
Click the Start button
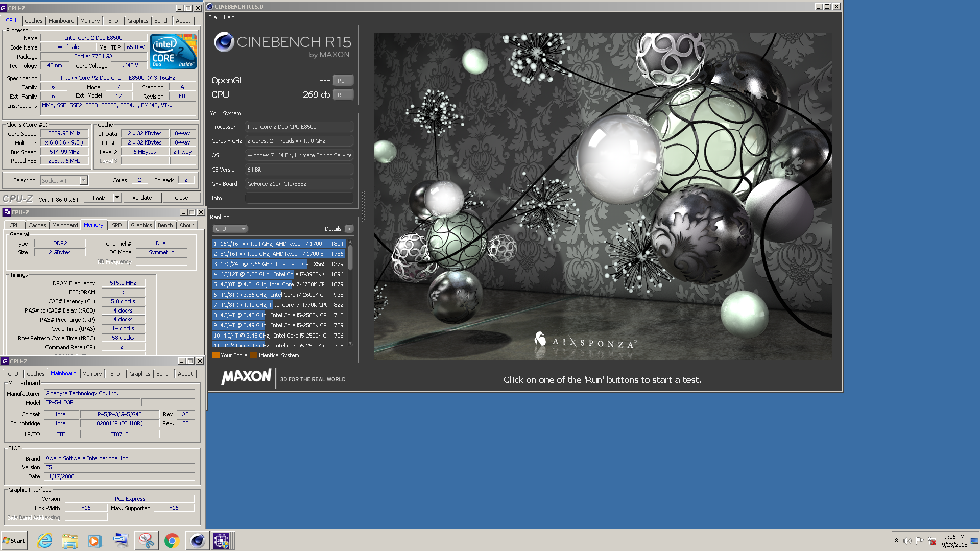point(14,540)
